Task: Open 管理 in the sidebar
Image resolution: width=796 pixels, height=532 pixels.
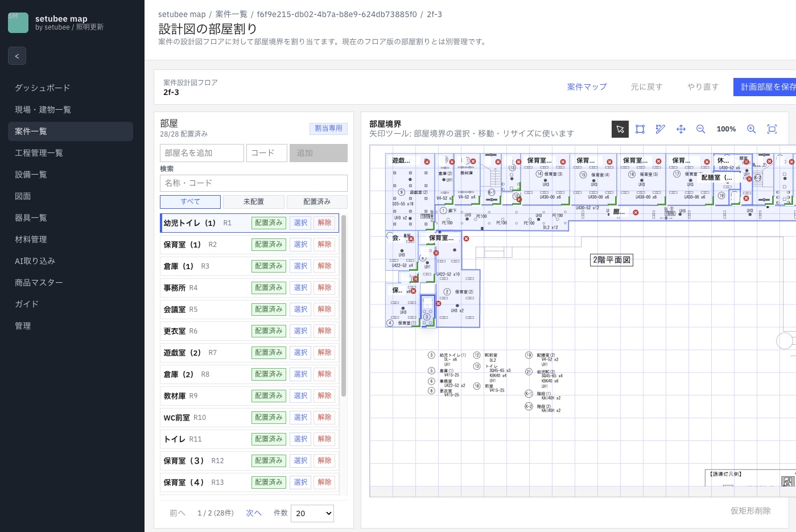Action: point(71,325)
